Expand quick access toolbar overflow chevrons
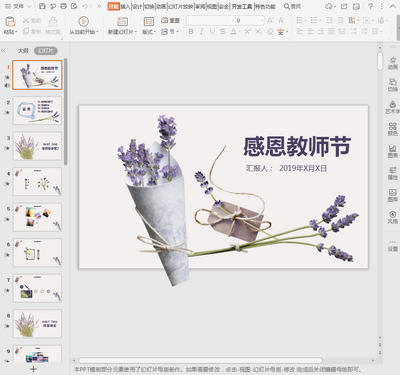This screenshot has height=375, width=400. point(99,6)
